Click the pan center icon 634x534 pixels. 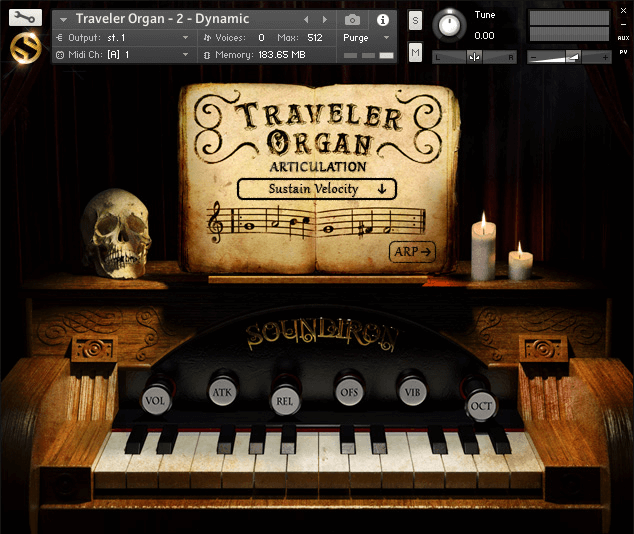pyautogui.click(x=474, y=57)
